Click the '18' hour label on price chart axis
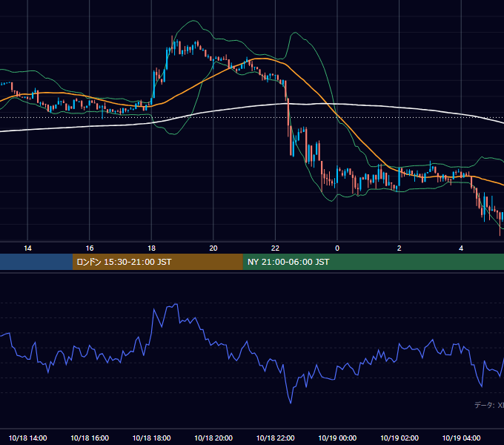Viewport: 504px width, 445px height. click(x=151, y=248)
